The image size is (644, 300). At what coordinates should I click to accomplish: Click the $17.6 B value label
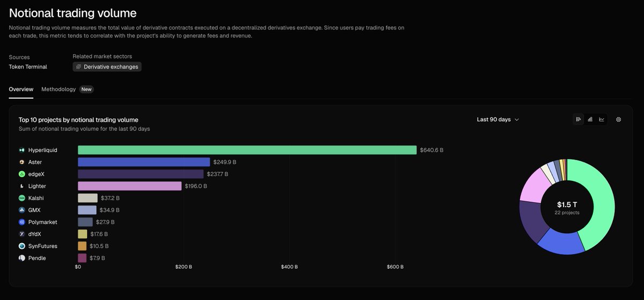point(99,234)
